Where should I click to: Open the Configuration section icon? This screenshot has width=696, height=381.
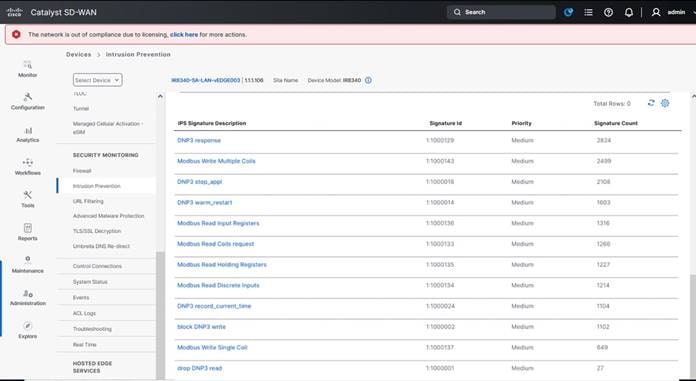[28, 97]
